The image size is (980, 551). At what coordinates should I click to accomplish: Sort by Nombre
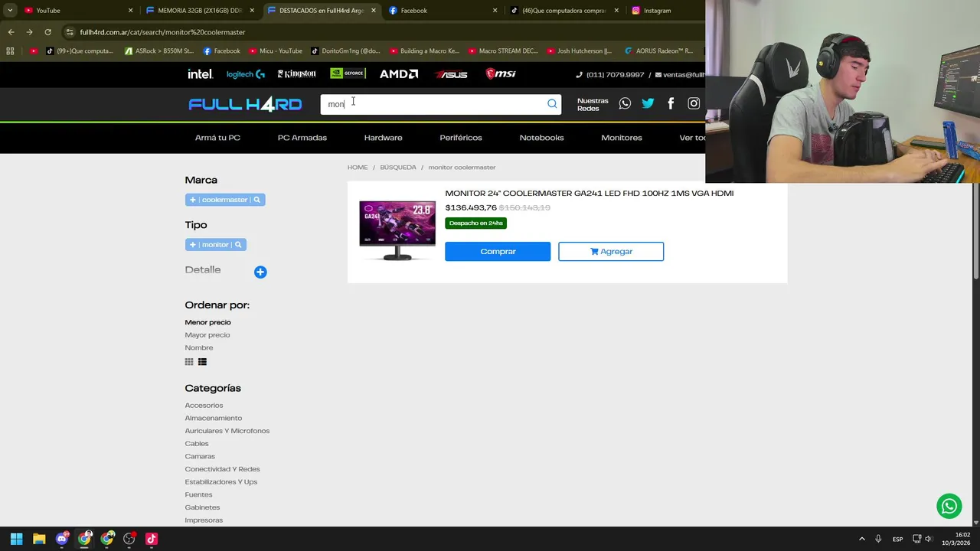(x=199, y=347)
